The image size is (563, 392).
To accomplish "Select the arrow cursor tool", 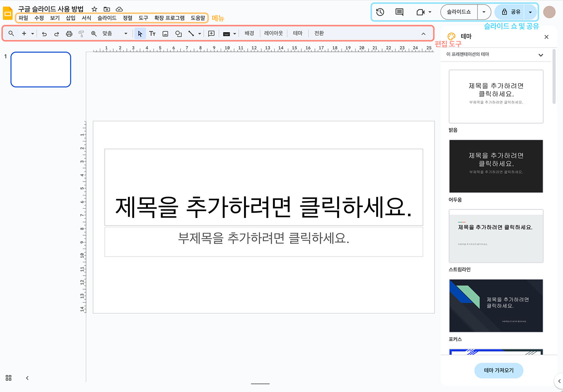I will 140,33.
